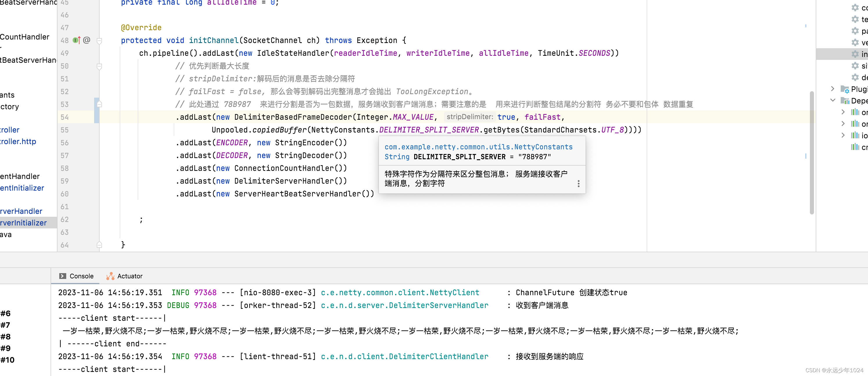Select the 'ctory' item in the project tree

[10, 106]
